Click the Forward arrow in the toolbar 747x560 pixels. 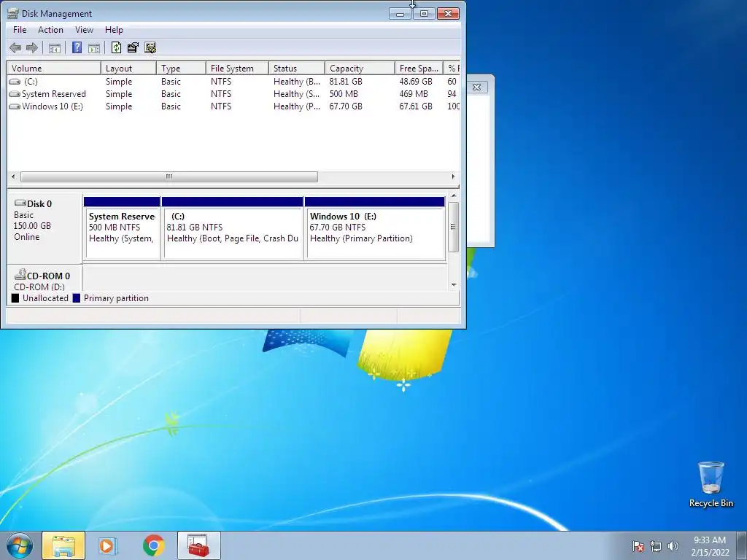pyautogui.click(x=32, y=47)
